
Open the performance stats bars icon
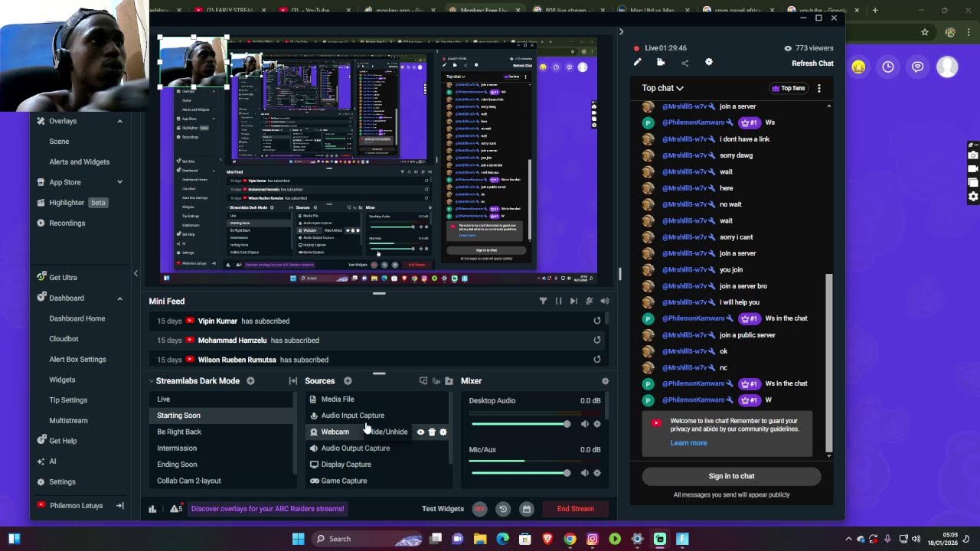[152, 509]
